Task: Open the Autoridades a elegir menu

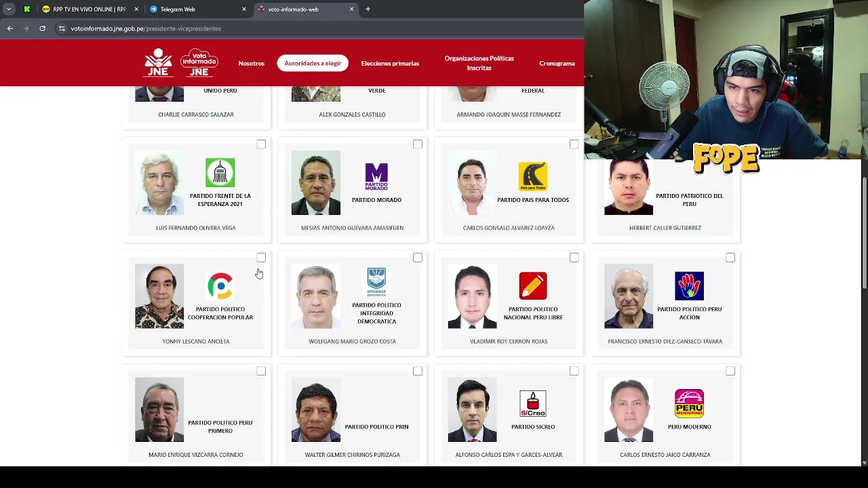Action: 313,63
